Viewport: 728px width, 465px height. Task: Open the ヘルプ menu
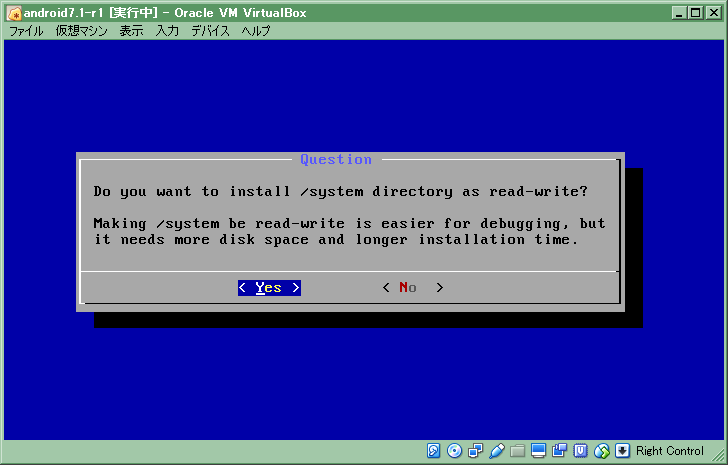[256, 31]
